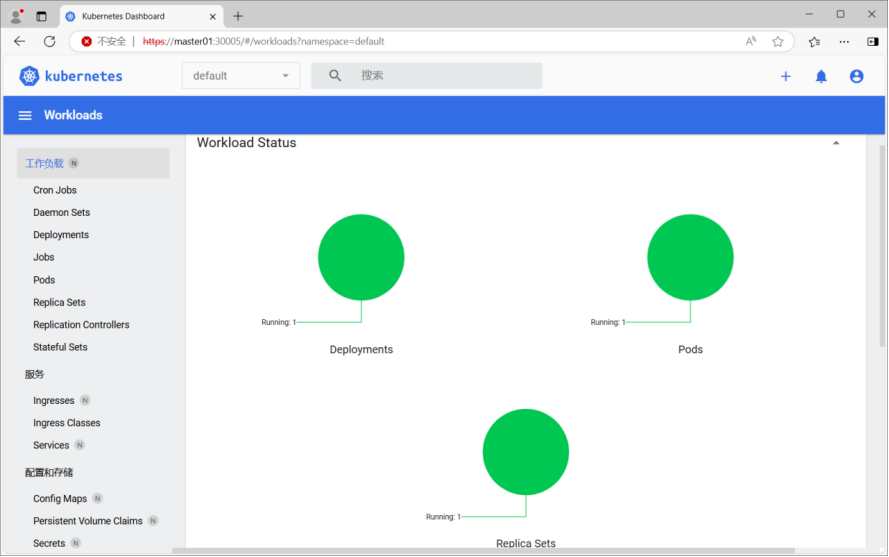Click the Deployments green status circle
Viewport: 889px width, 557px height.
pyautogui.click(x=361, y=258)
